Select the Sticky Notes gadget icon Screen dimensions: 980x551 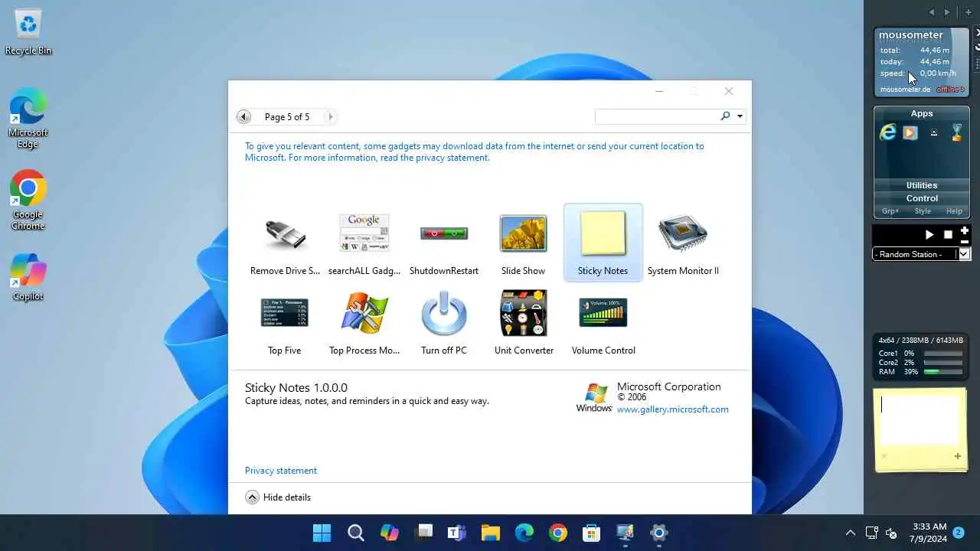[603, 233]
